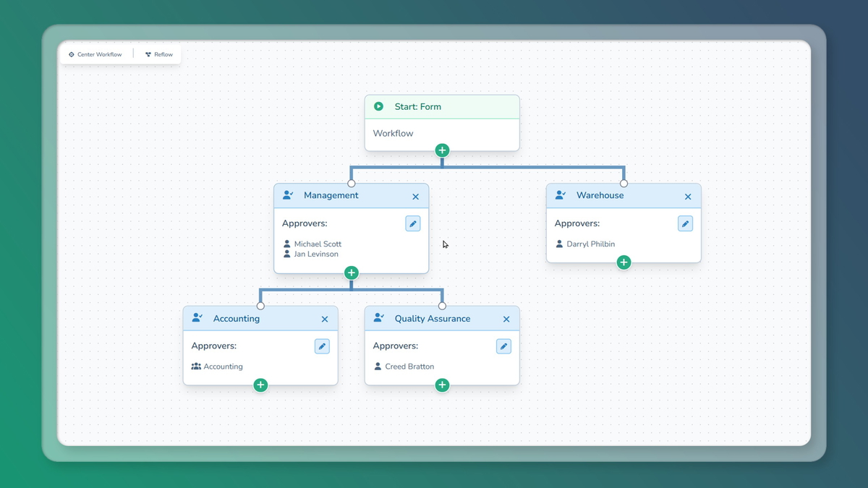
Task: Remove the Warehouse node
Action: (688, 197)
